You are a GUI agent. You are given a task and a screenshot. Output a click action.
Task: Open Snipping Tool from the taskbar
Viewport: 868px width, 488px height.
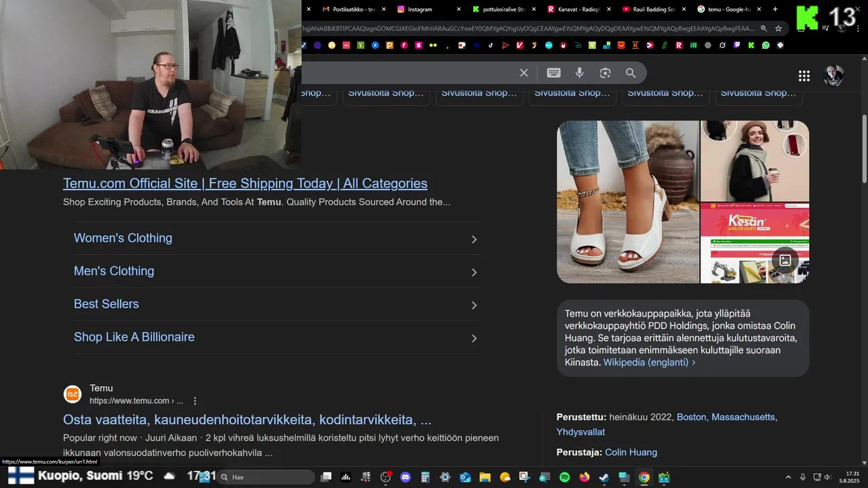point(524,477)
